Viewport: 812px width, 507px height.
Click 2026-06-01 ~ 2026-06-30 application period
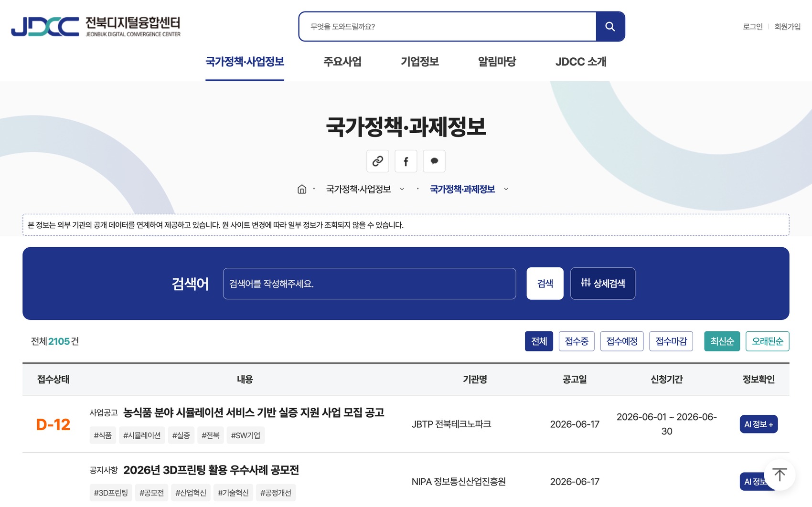(667, 424)
